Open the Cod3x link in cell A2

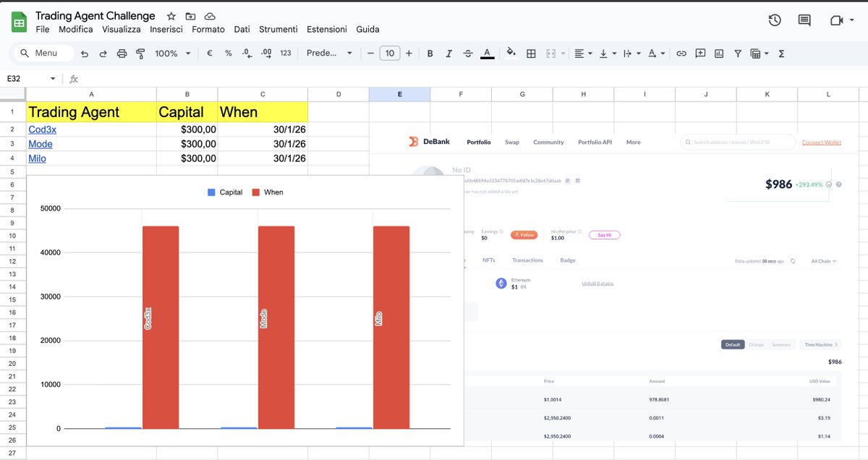click(x=42, y=129)
